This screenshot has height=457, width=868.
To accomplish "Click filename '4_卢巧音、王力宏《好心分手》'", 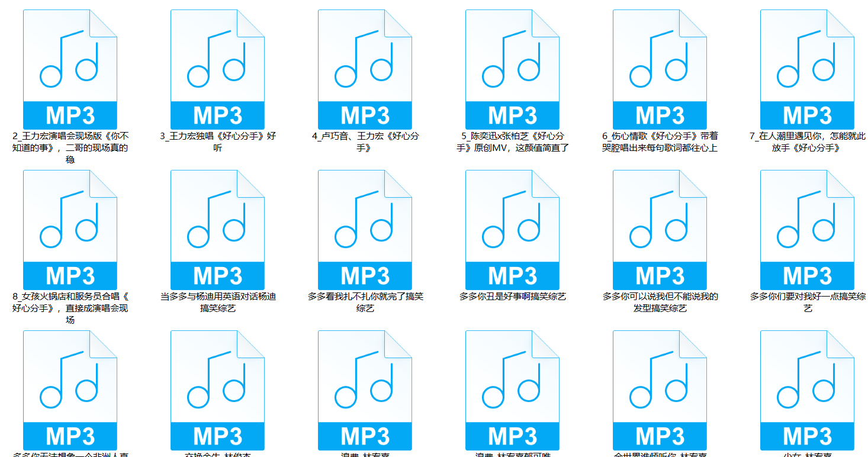I will click(365, 141).
